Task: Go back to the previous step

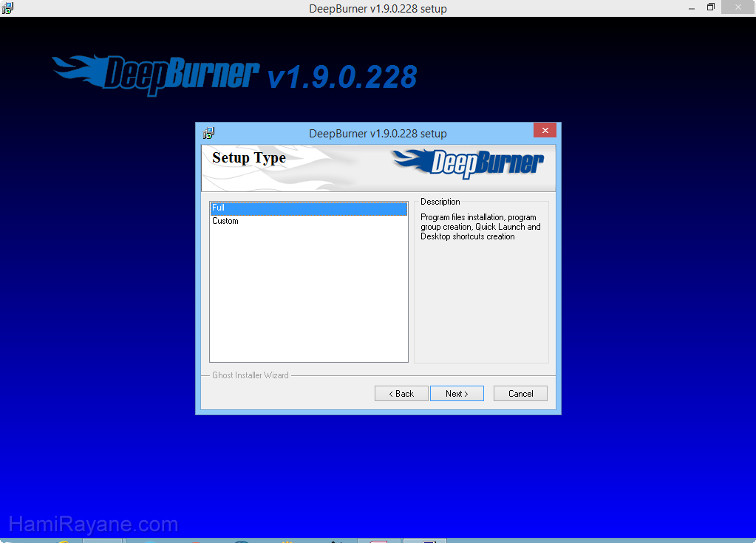Action: [x=401, y=394]
